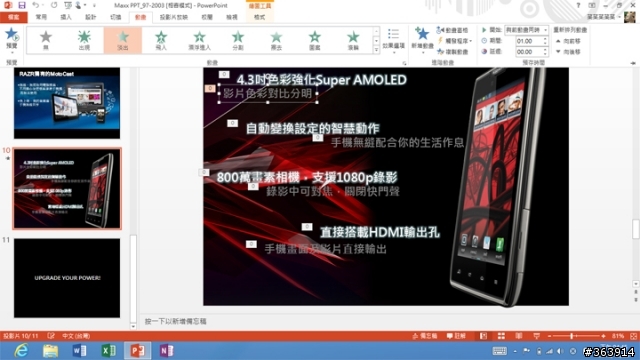
Task: Click Move Earlier (向前移) reorder button
Action: pos(568,41)
